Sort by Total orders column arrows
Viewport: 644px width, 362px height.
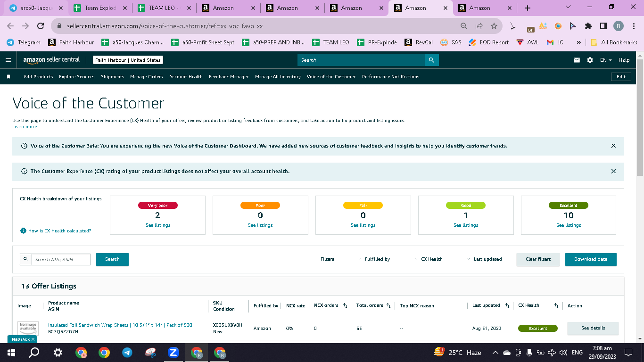tap(388, 306)
